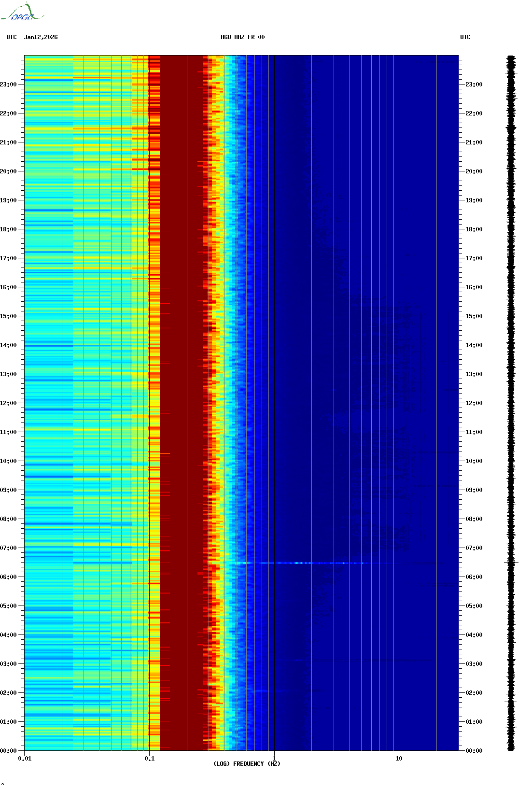Click the 15:00 label on left axis
The height and width of the screenshot is (789, 532).
pos(8,316)
